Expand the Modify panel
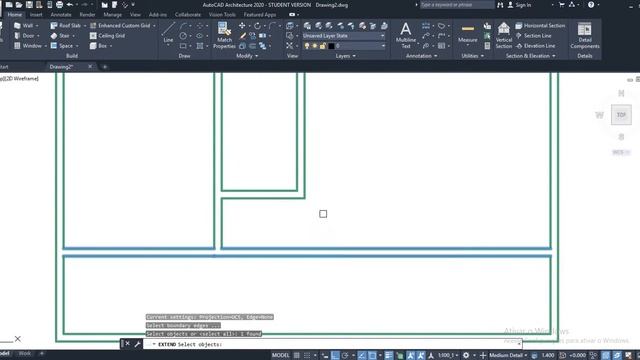Screen dimensions: 640x360 [247, 56]
